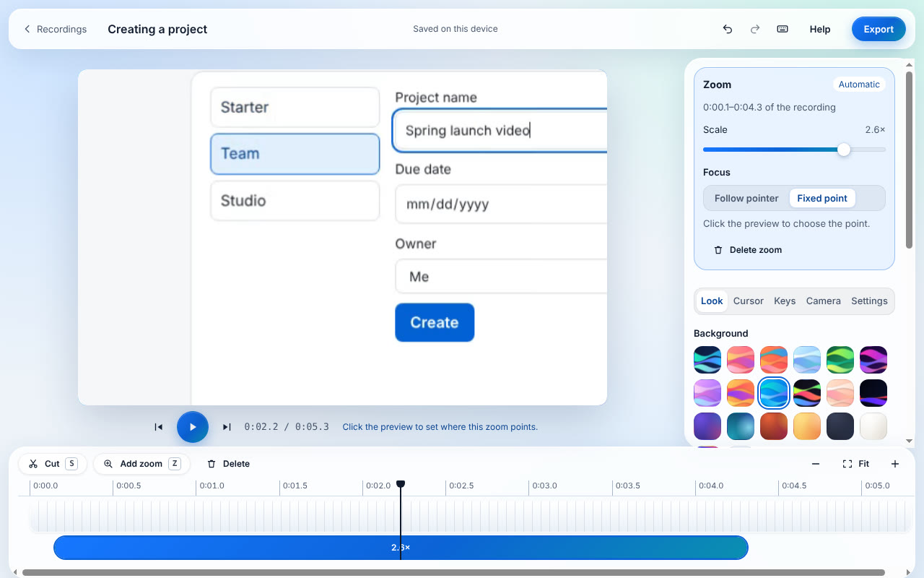Skip to end of recording
This screenshot has height=578, width=924.
227,427
